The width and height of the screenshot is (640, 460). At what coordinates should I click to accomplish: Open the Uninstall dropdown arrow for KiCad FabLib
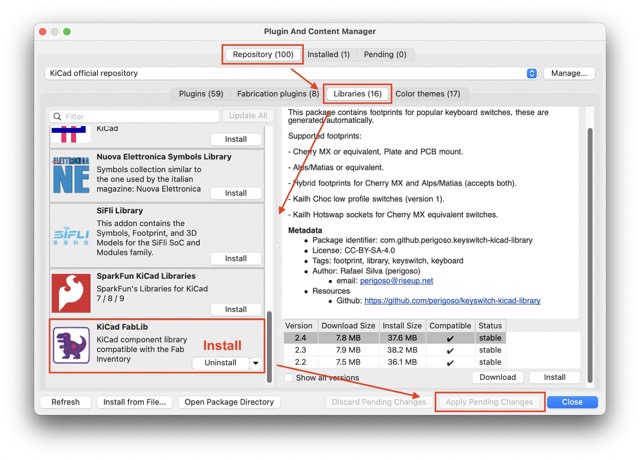coord(256,362)
